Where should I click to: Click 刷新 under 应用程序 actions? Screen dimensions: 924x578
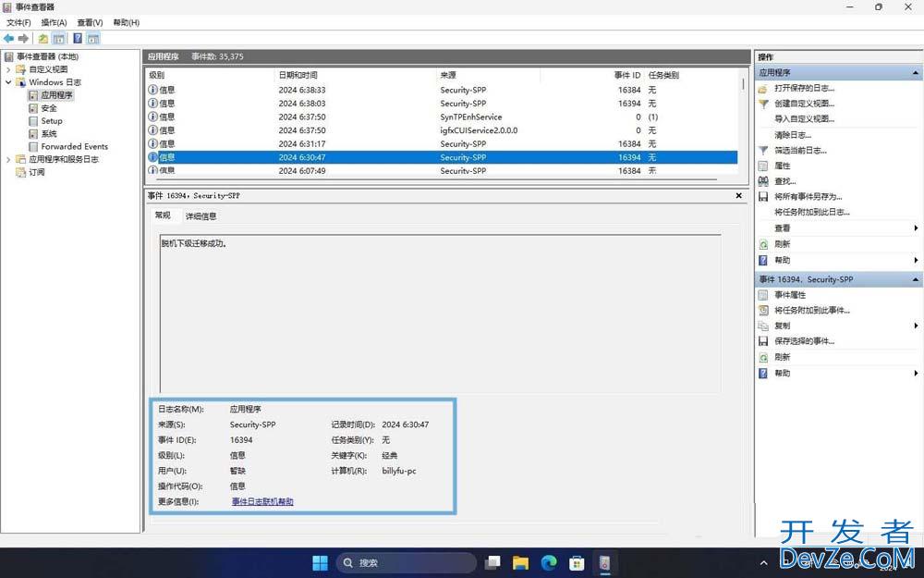[x=782, y=244]
